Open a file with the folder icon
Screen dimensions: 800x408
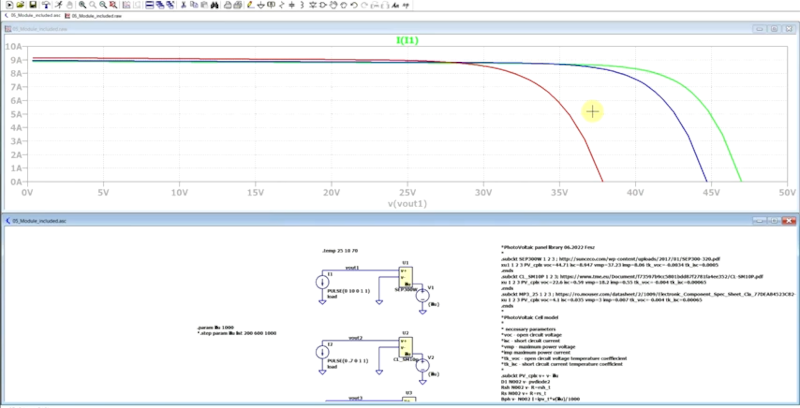coord(21,5)
